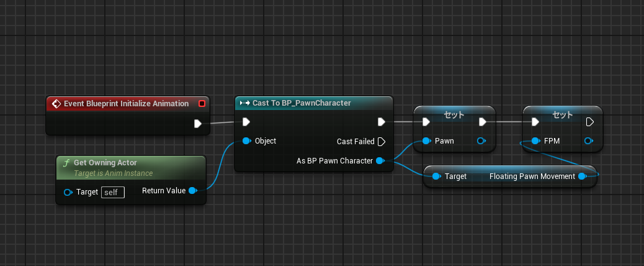Screen dimensions: 644x266
Task: Click the Return Value output pin
Action: (192, 191)
